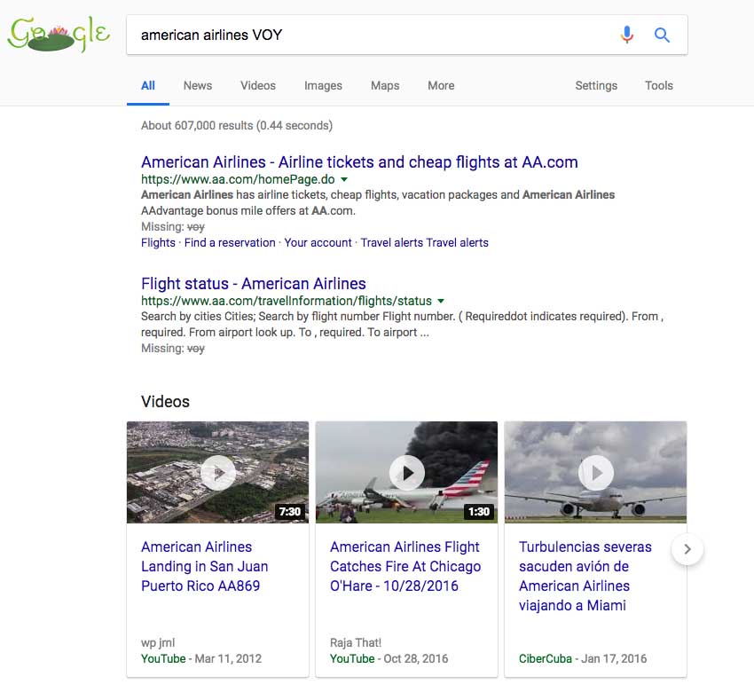Open the Tools search menu
Viewport: 754px width, 700px height.
click(x=659, y=86)
